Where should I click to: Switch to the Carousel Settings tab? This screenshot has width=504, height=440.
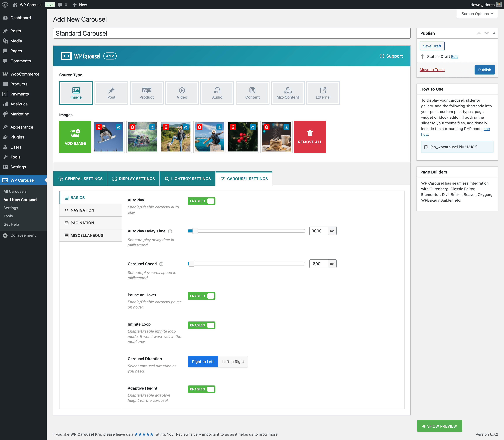pyautogui.click(x=244, y=178)
